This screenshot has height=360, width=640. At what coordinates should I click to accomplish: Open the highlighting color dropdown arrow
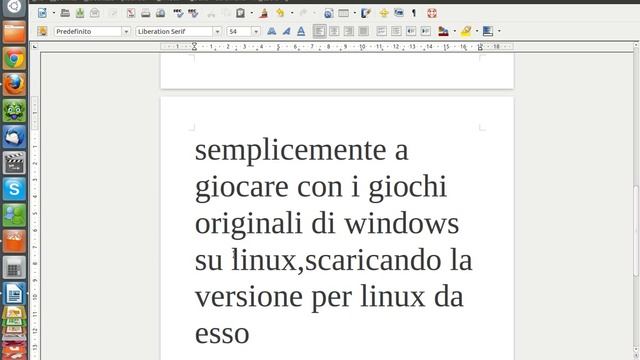(477, 31)
